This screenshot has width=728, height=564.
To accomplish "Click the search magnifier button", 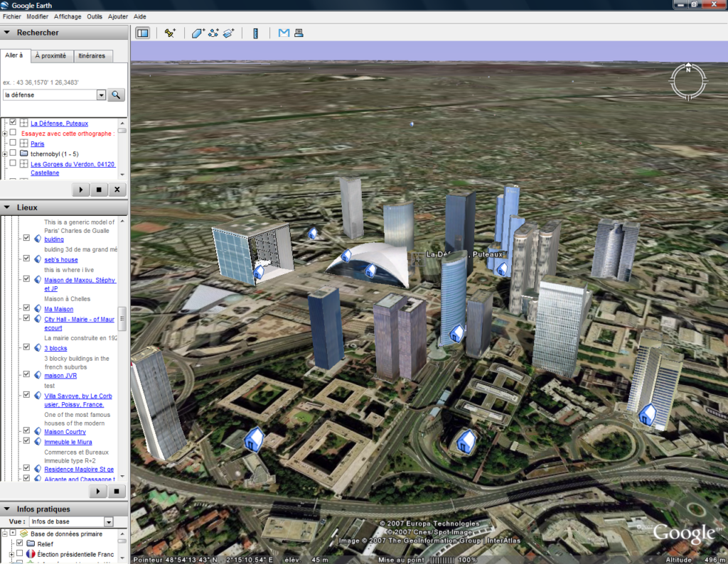I will coord(116,94).
